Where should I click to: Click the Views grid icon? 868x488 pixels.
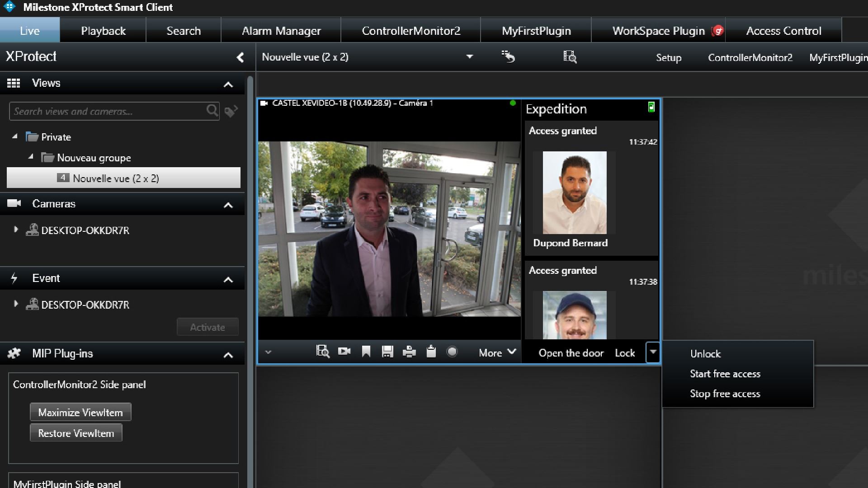pyautogui.click(x=14, y=83)
